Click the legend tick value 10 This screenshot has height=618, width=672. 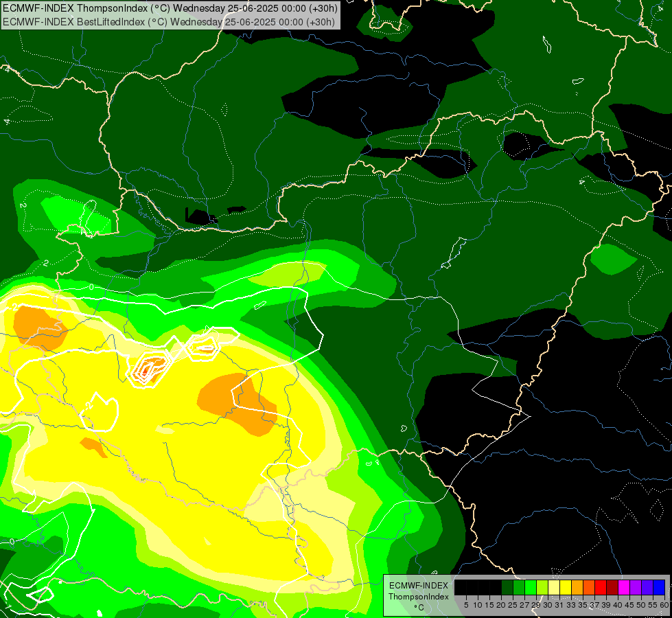pos(478,605)
